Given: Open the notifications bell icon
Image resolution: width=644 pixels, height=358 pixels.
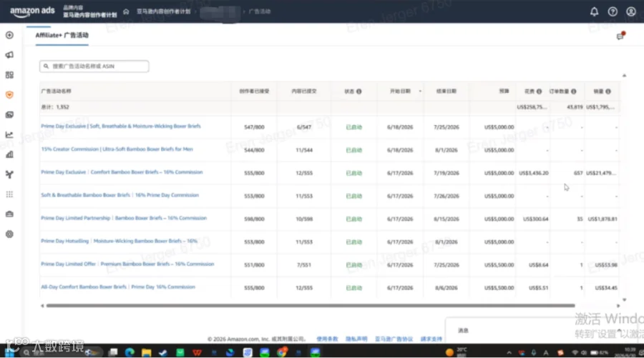Looking at the screenshot, I should pos(594,11).
